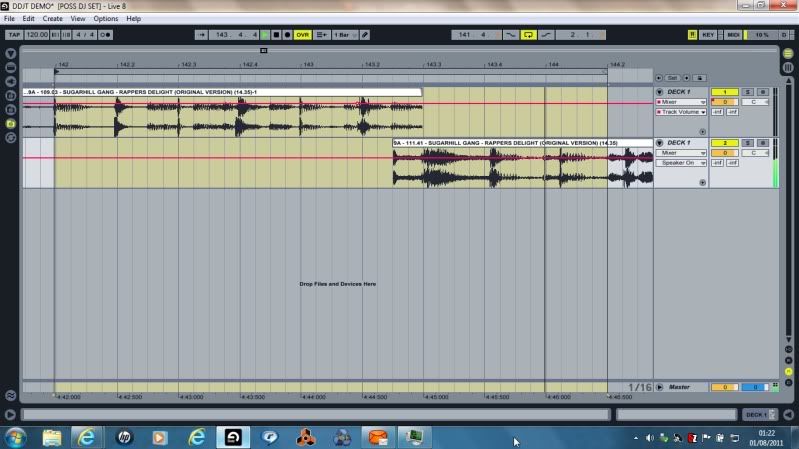
Task: Open the KEY mapping mode
Action: point(708,34)
